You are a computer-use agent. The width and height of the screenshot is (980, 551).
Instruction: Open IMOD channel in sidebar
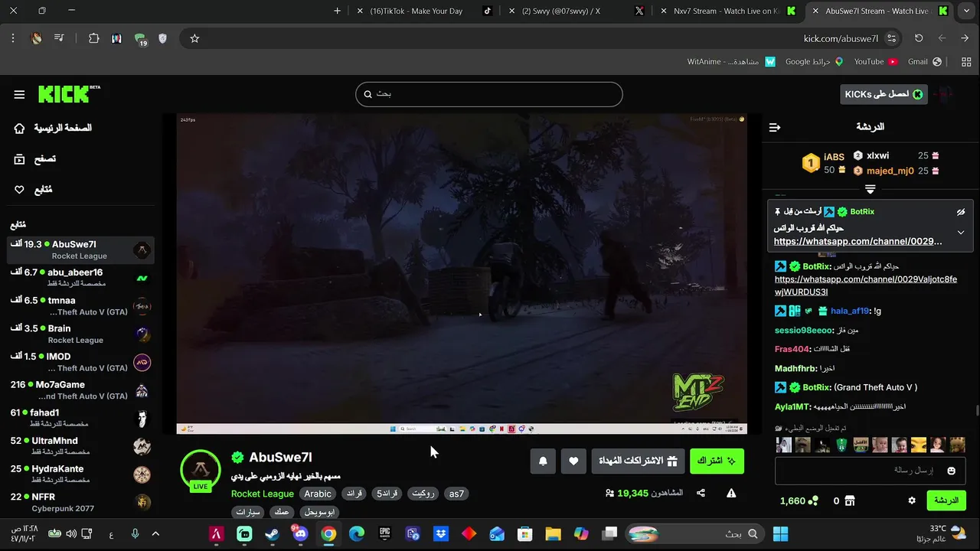[80, 361]
